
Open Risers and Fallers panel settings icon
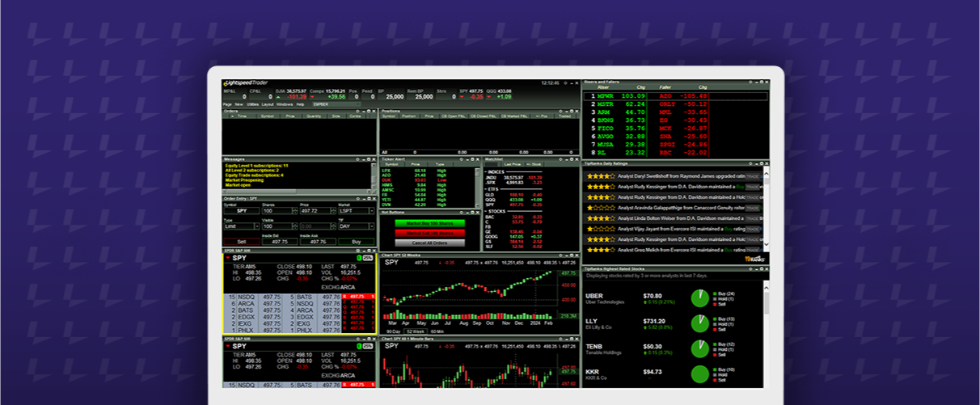(x=751, y=82)
